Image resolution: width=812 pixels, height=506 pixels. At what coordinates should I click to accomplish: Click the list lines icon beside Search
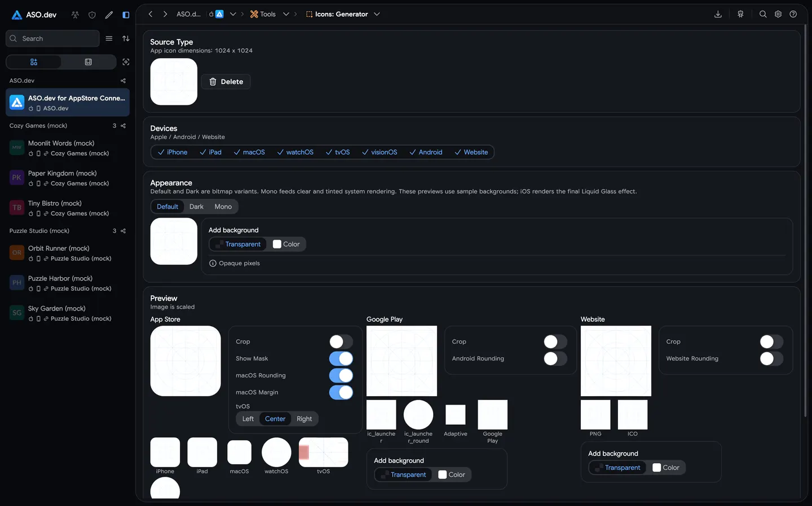point(109,38)
